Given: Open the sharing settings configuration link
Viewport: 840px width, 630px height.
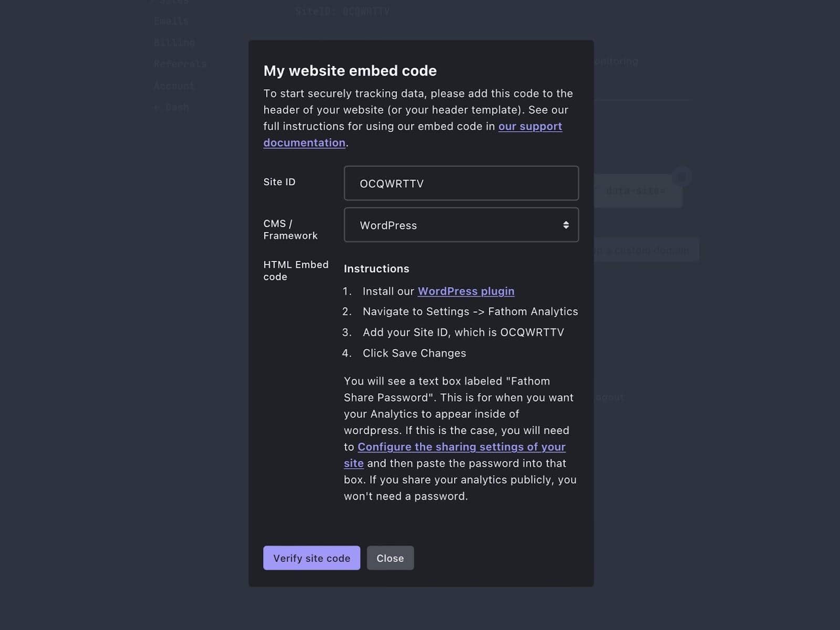Looking at the screenshot, I should pos(461,447).
